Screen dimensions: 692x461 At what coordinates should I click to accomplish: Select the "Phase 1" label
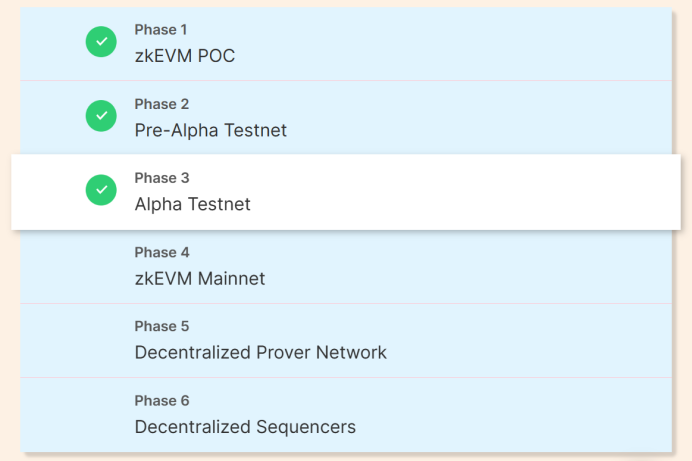(161, 30)
